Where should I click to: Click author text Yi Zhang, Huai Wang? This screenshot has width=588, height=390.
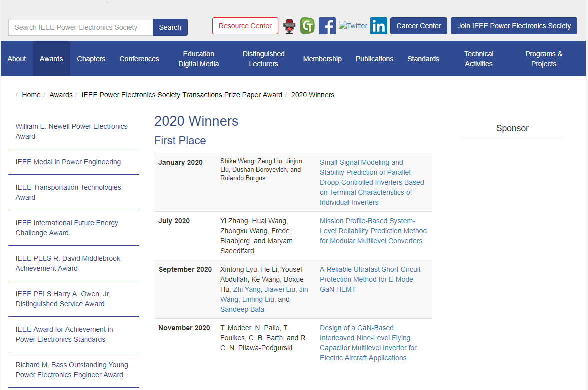[254, 221]
